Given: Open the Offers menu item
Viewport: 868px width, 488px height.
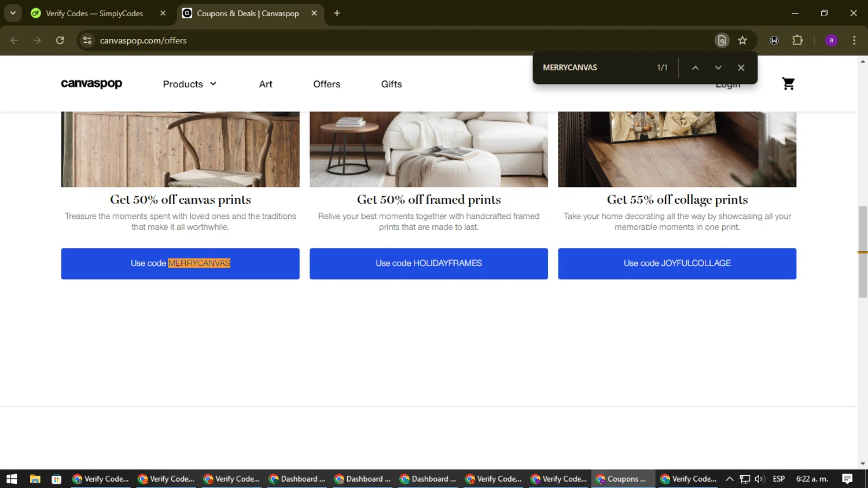Looking at the screenshot, I should pos(326,84).
